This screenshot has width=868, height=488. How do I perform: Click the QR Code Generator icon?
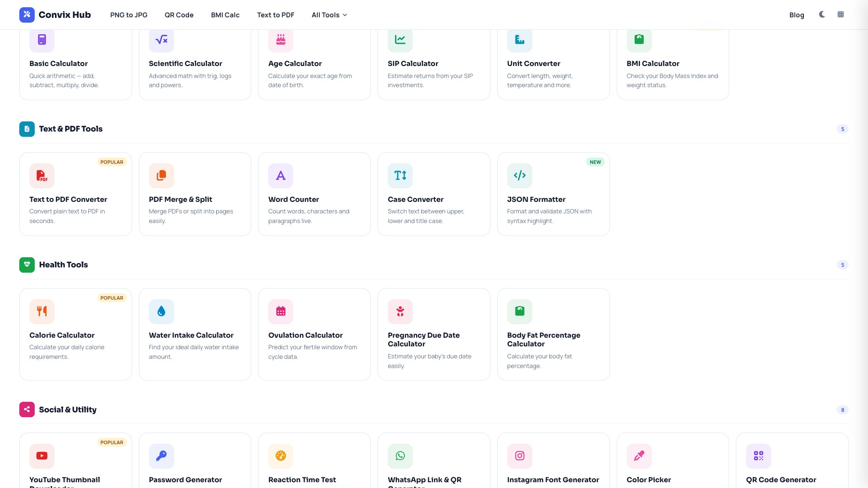(759, 456)
